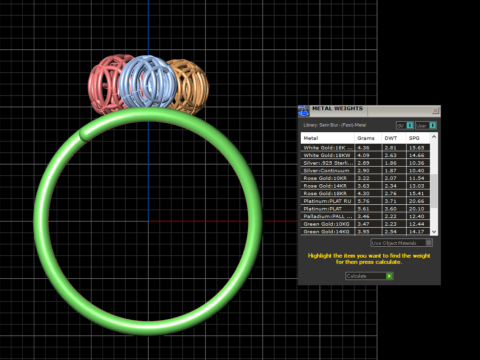The image size is (480, 360).
Task: Select the Rose Gold:14KR row
Action: coord(365,186)
